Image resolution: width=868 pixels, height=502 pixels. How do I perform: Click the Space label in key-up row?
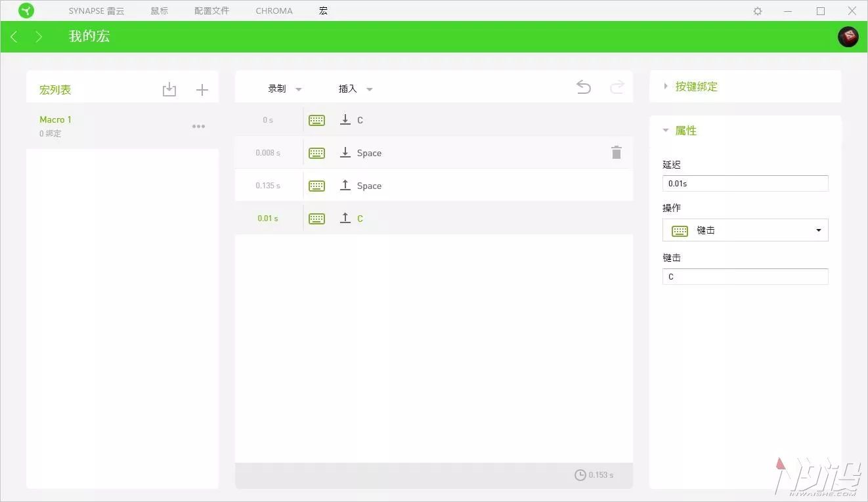369,186
